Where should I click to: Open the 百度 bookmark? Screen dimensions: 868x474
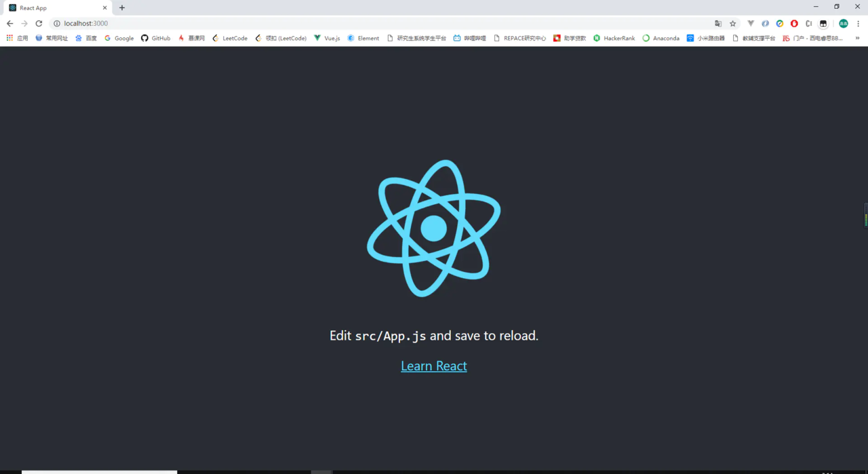pos(86,38)
